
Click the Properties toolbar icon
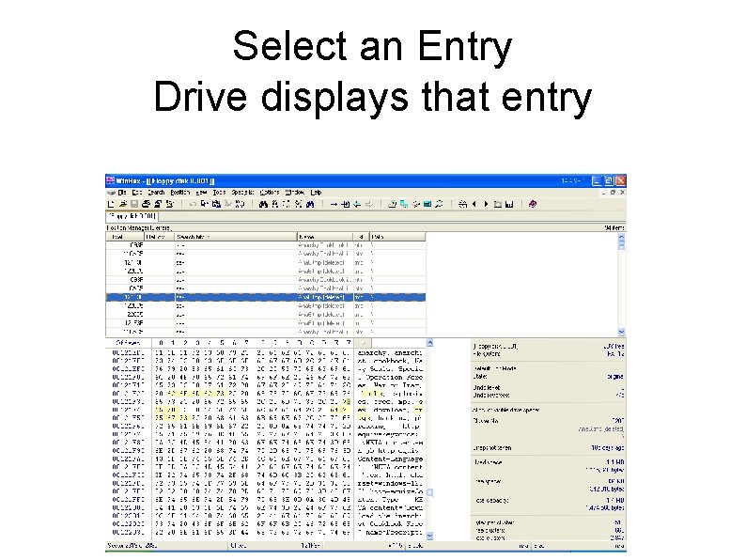(x=158, y=204)
